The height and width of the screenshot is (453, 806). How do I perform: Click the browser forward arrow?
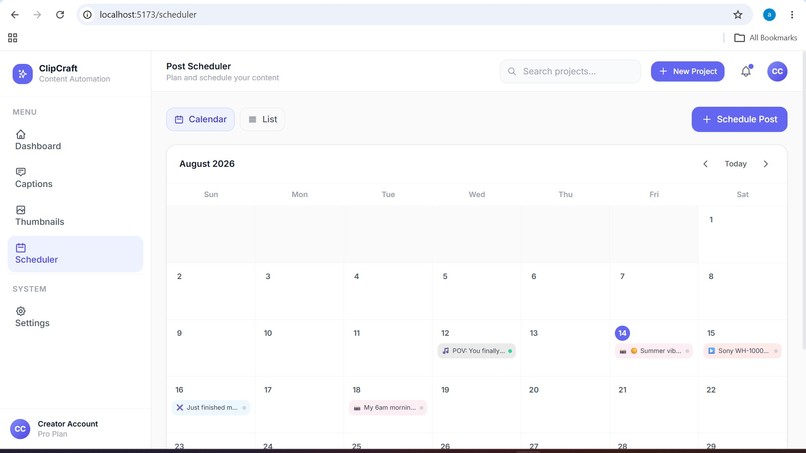(37, 14)
